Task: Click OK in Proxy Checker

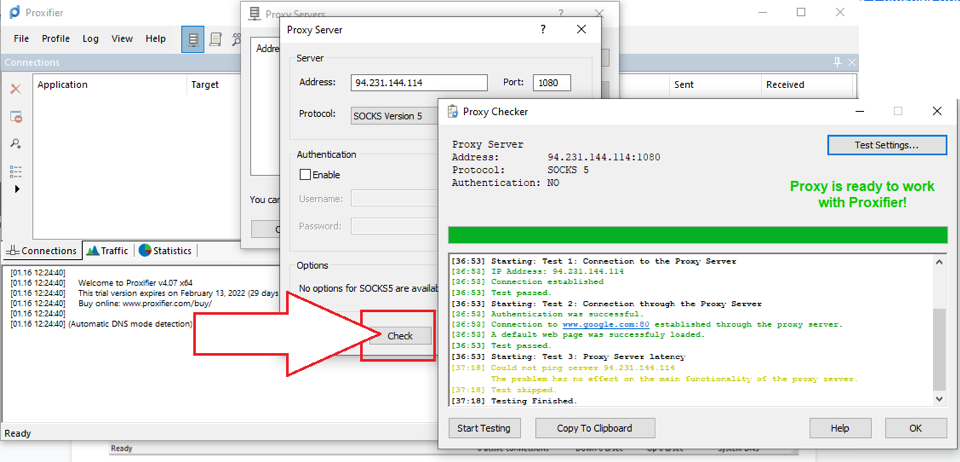Action: [915, 428]
